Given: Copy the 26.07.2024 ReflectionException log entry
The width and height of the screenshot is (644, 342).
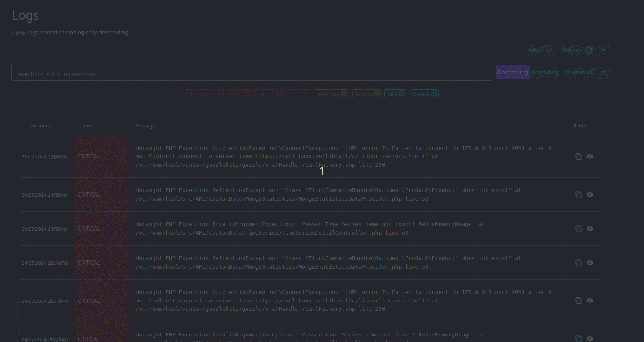Looking at the screenshot, I should [578, 195].
